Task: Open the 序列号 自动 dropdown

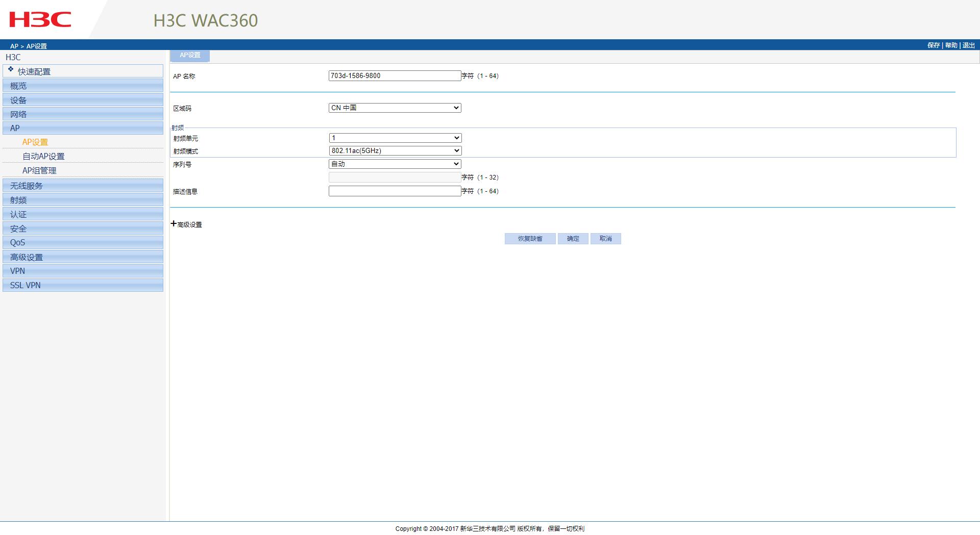Action: point(395,164)
